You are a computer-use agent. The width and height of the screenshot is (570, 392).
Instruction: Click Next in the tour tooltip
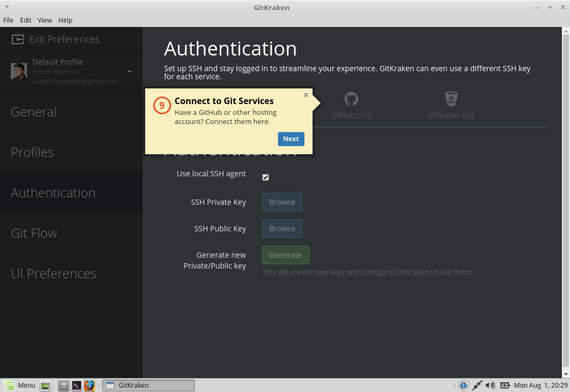pos(291,139)
